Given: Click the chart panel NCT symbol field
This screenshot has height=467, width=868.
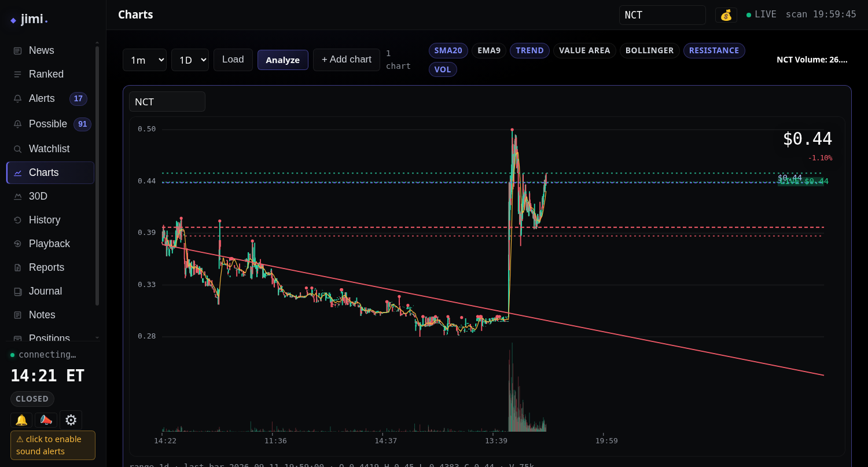Looking at the screenshot, I should point(167,102).
